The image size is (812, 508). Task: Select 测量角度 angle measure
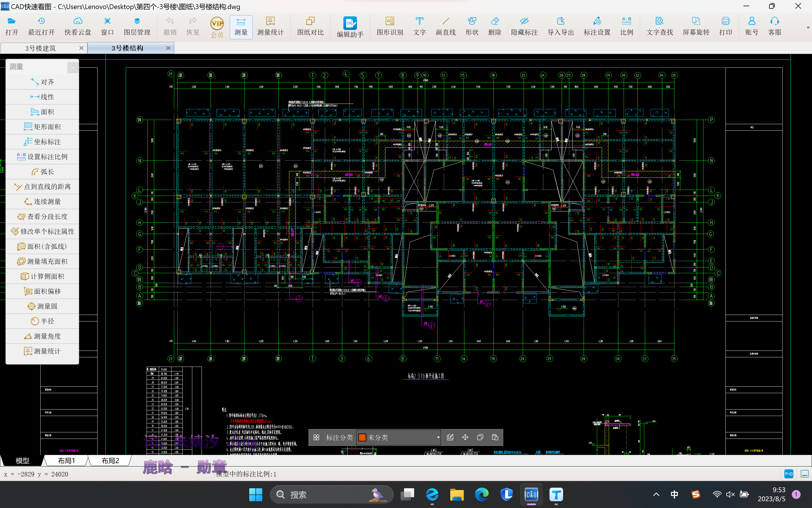(x=42, y=336)
